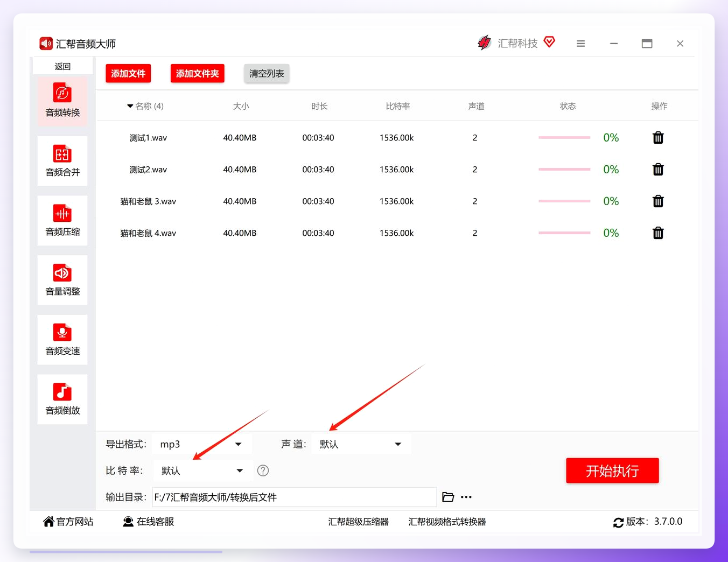This screenshot has height=562, width=728.
Task: Click the version refresh icon
Action: point(618,522)
